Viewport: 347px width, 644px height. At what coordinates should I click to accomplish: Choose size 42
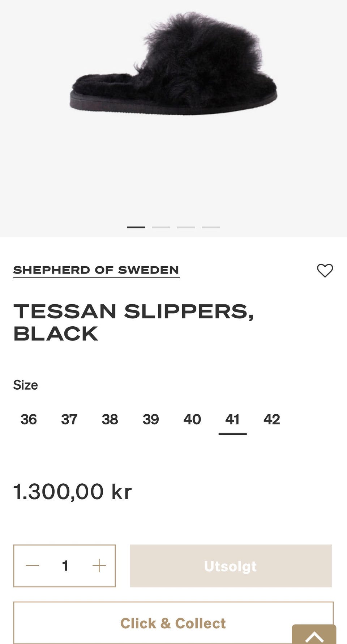272,419
